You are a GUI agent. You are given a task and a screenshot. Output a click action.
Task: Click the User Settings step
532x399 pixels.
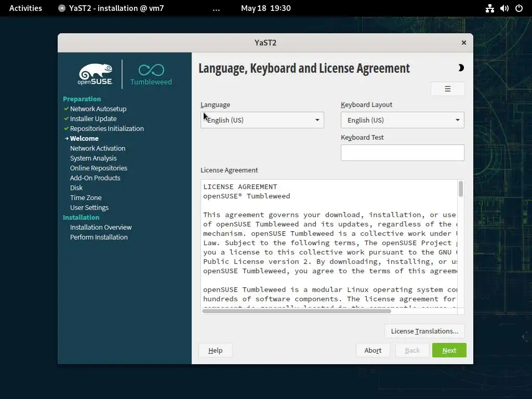tap(89, 207)
